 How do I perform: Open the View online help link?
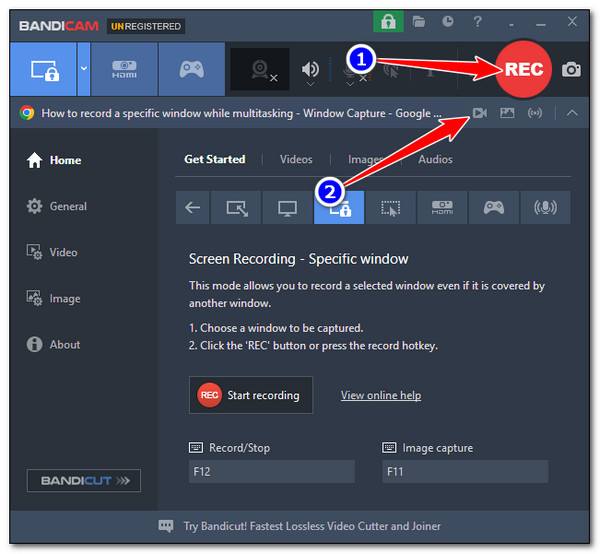tap(381, 395)
